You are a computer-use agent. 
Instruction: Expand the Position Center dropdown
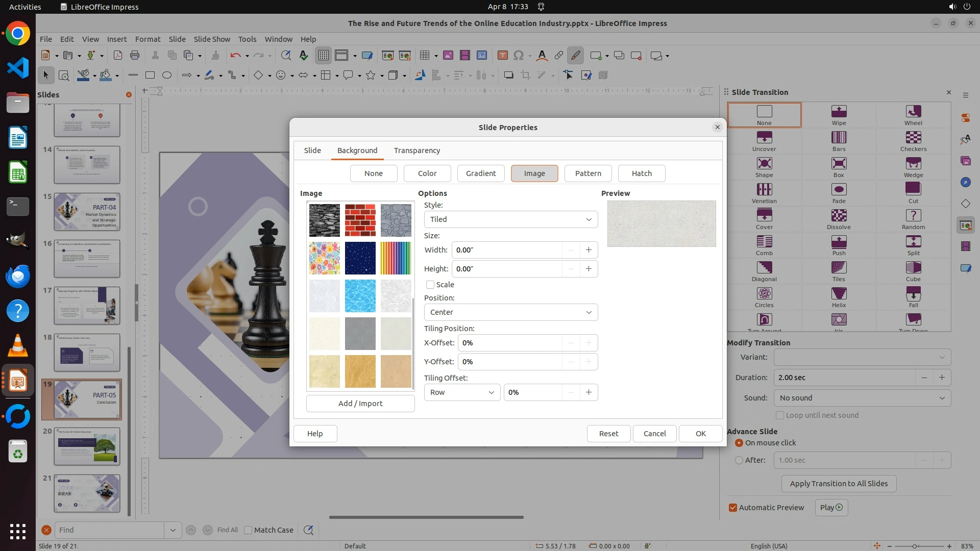click(x=510, y=312)
